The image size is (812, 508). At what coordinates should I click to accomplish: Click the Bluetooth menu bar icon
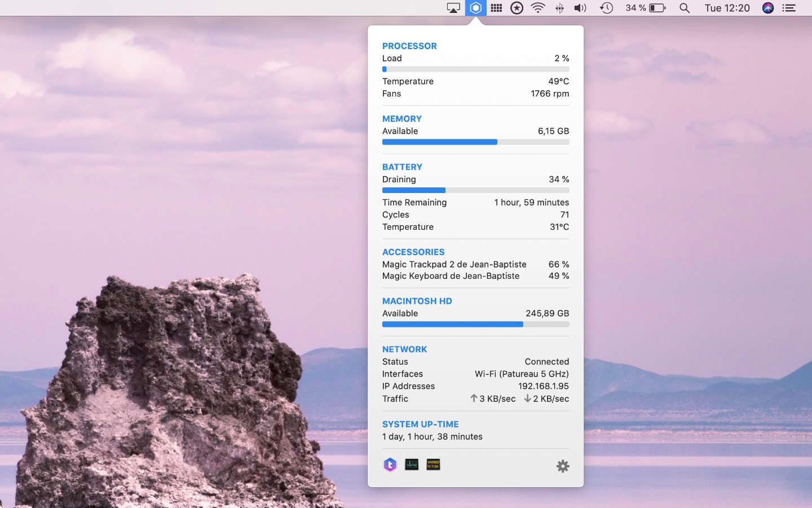[559, 8]
